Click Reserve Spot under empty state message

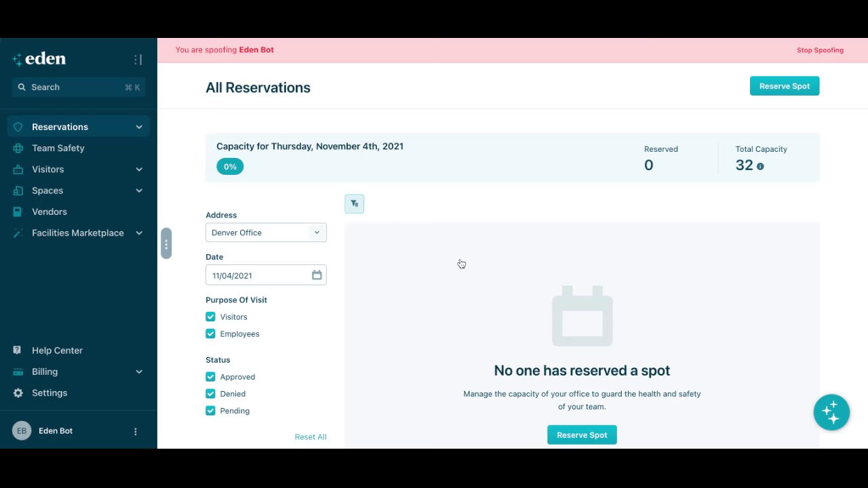(x=582, y=435)
